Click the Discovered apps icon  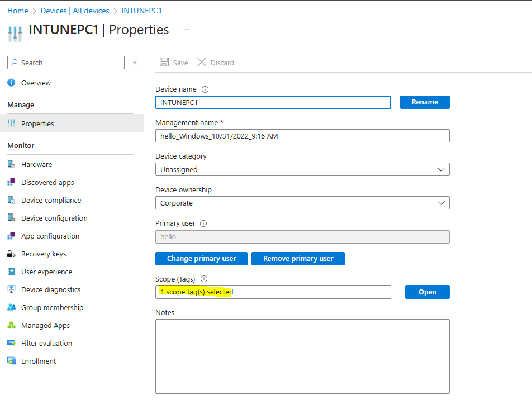click(x=12, y=182)
